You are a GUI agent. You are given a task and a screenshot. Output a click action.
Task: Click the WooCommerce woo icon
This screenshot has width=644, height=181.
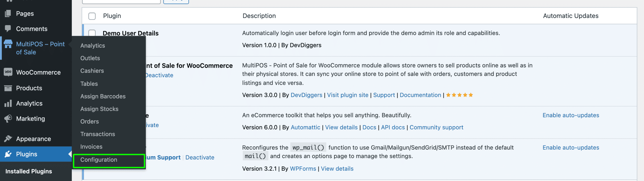click(x=8, y=72)
